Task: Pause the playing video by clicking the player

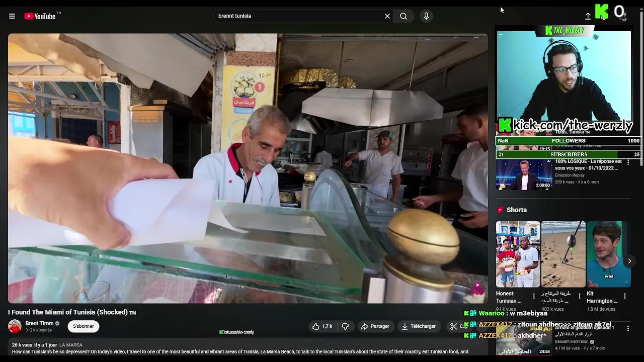Action: 248,168
